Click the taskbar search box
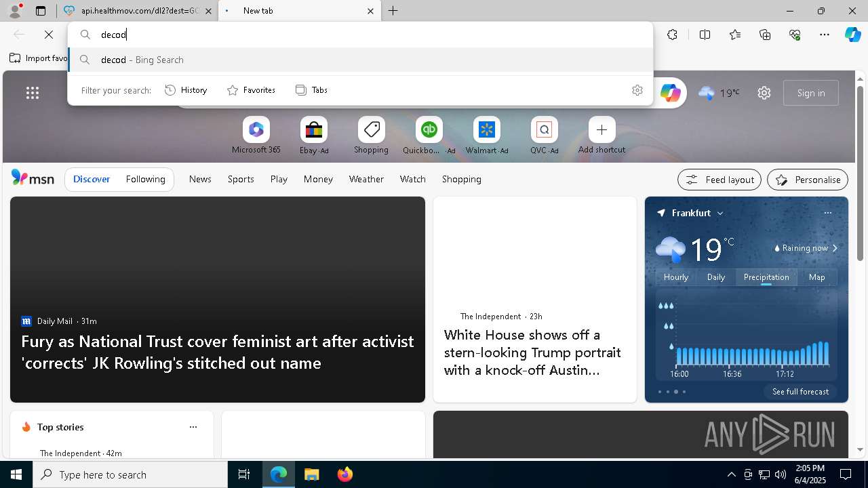868x488 pixels. (x=130, y=474)
